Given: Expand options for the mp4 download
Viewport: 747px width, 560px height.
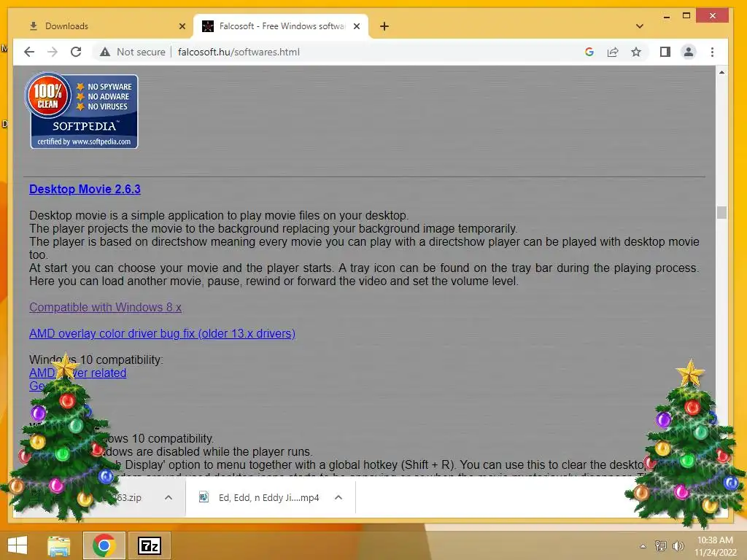Looking at the screenshot, I should coord(338,497).
